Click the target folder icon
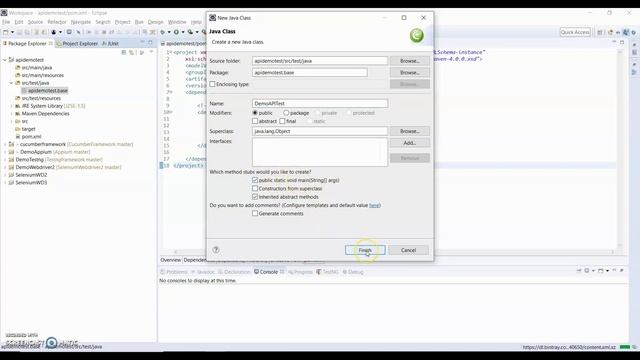640x360 pixels. 18,129
